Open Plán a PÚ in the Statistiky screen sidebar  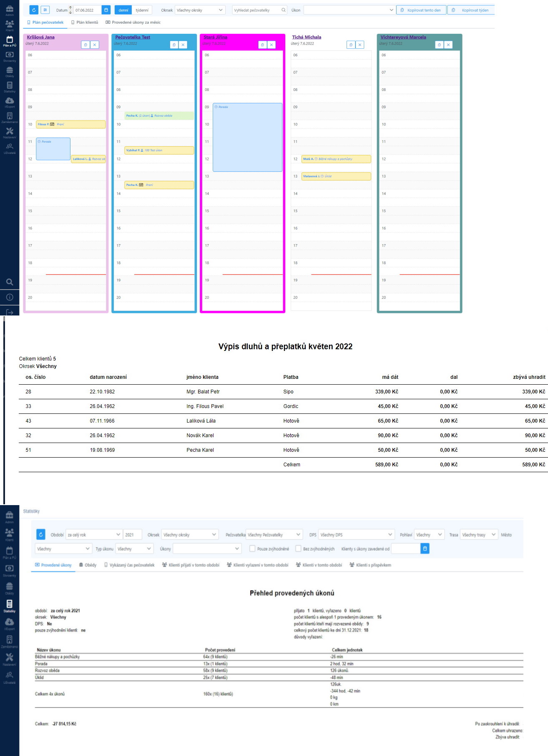point(10,553)
